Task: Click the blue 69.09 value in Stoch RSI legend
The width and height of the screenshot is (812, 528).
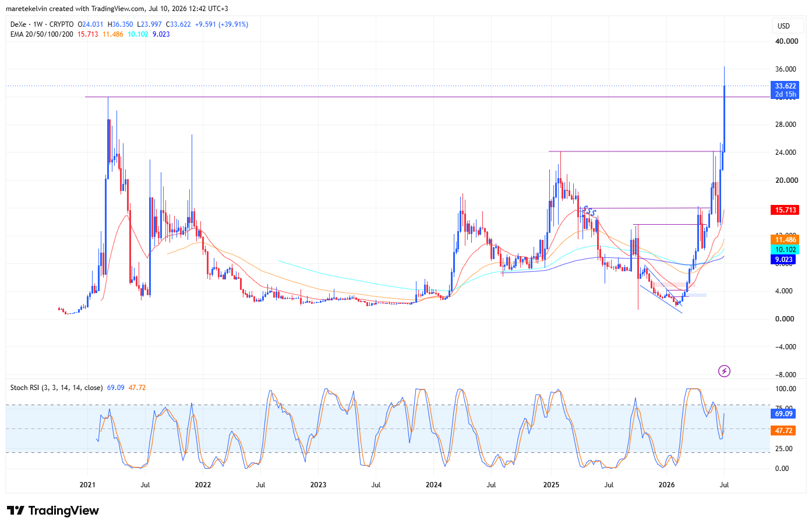Action: point(115,388)
